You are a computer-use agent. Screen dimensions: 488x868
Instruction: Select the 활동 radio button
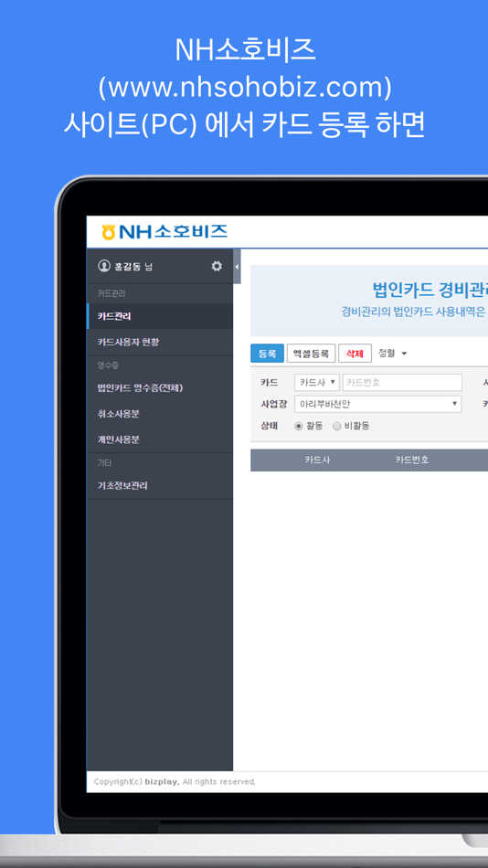tap(299, 426)
